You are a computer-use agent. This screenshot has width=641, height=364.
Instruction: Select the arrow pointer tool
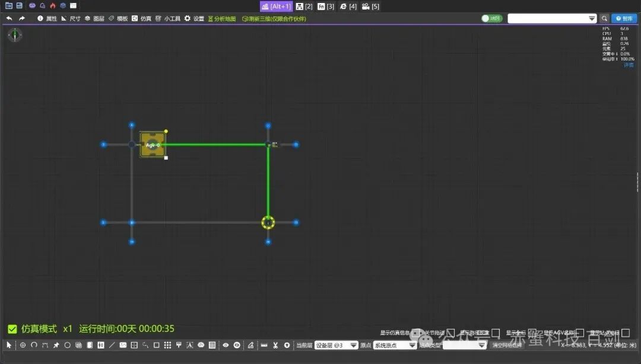click(9, 345)
